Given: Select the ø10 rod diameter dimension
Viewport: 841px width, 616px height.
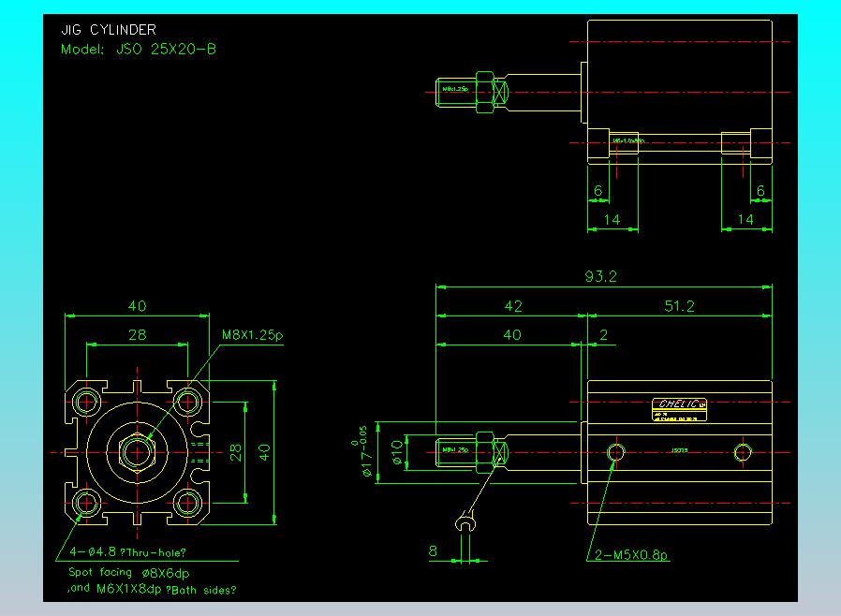Looking at the screenshot, I should tap(397, 453).
